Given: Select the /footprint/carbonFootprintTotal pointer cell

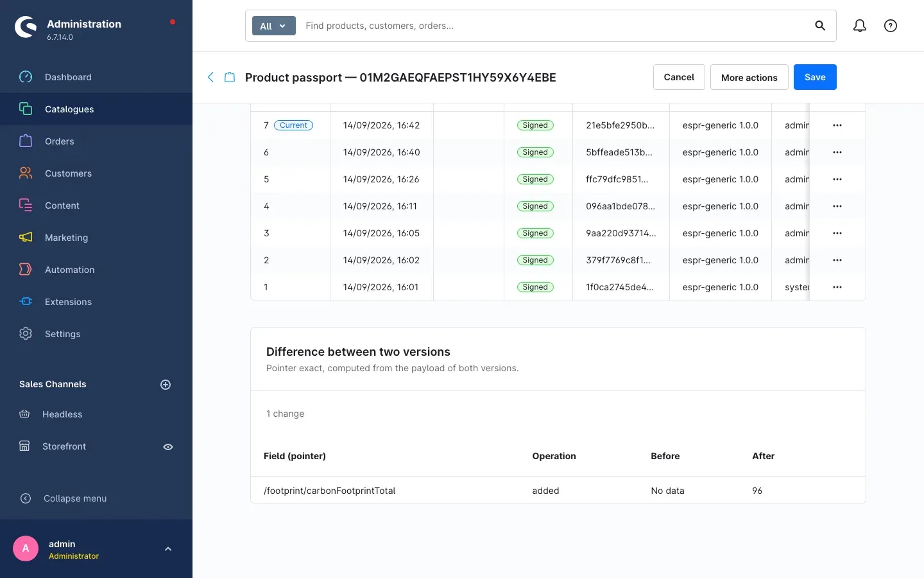Looking at the screenshot, I should [329, 491].
